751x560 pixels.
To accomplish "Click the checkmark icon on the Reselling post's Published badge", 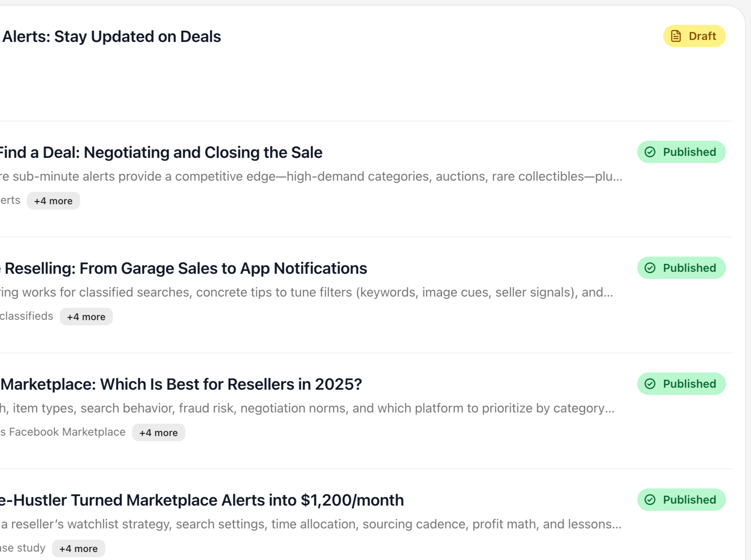I will (651, 268).
